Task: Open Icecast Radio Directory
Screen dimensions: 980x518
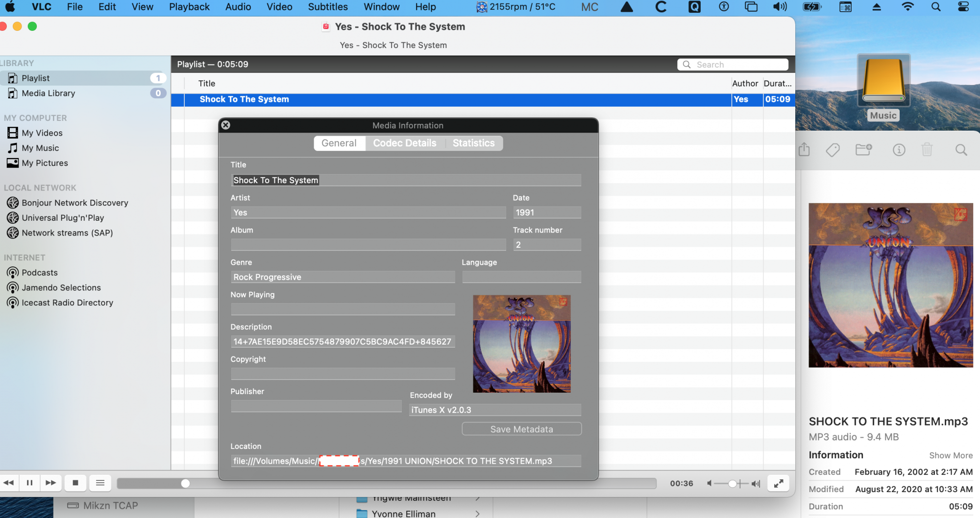Action: (x=67, y=303)
